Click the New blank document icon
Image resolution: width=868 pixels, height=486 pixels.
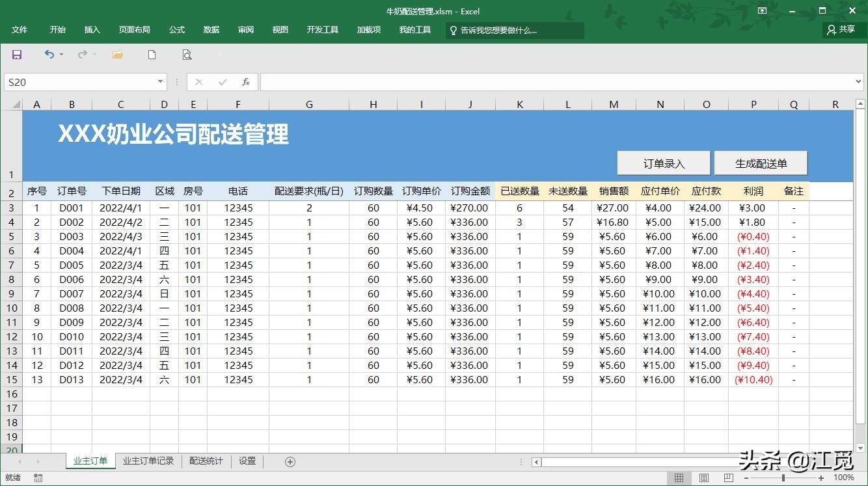pyautogui.click(x=152, y=55)
